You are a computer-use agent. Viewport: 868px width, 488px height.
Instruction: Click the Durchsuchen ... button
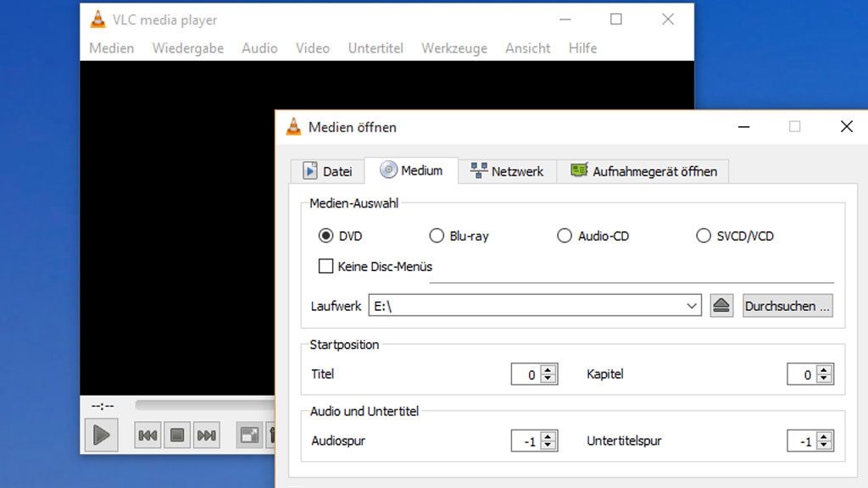click(787, 305)
